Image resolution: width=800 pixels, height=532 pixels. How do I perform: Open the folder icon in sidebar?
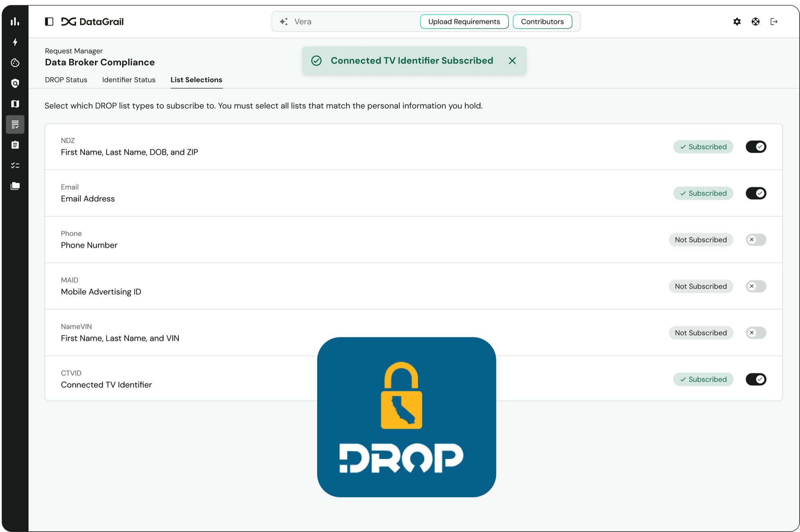[15, 186]
